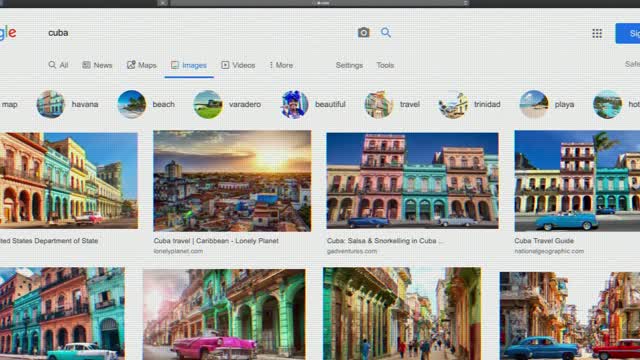Switch to the News tab
The width and height of the screenshot is (640, 360).
(97, 65)
